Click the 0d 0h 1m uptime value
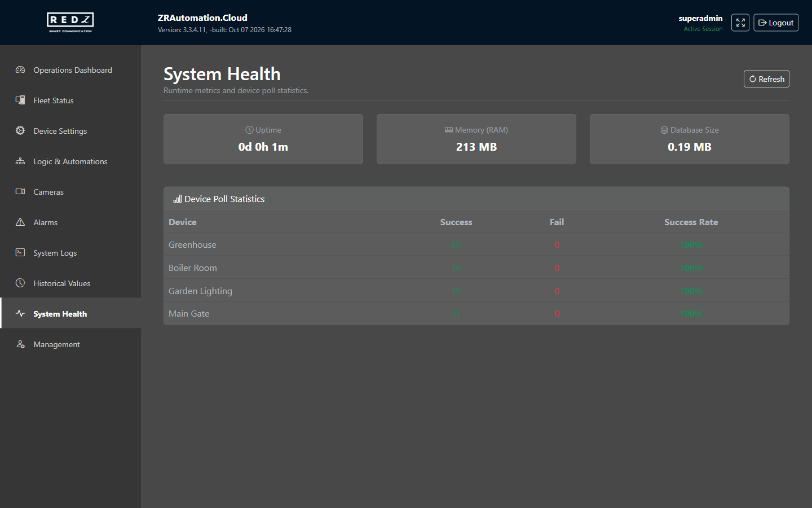The height and width of the screenshot is (508, 812). click(x=263, y=147)
